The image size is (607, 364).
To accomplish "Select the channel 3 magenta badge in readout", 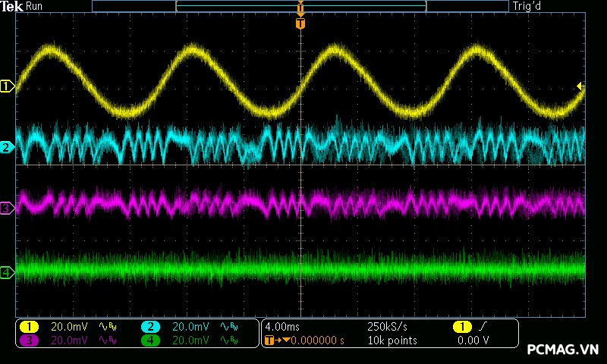I will point(28,340).
